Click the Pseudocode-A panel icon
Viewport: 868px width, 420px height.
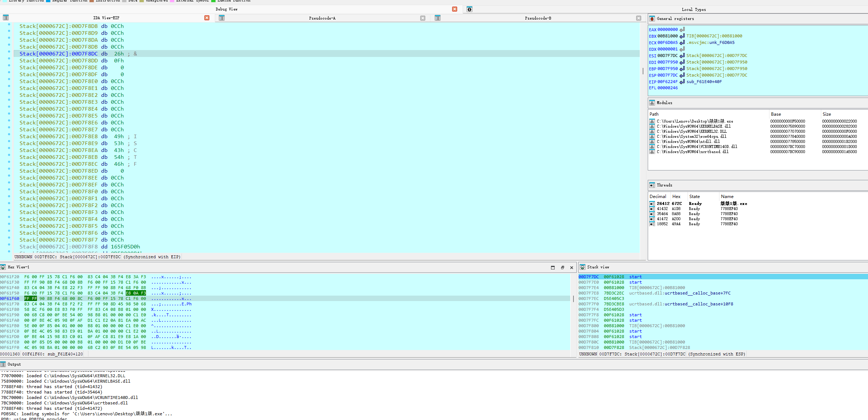pyautogui.click(x=222, y=18)
